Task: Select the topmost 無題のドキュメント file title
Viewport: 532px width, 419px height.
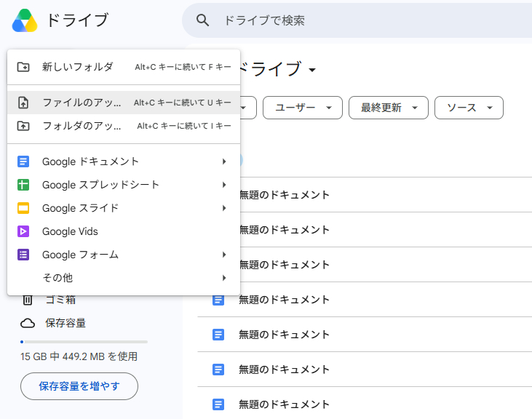Action: 285,195
